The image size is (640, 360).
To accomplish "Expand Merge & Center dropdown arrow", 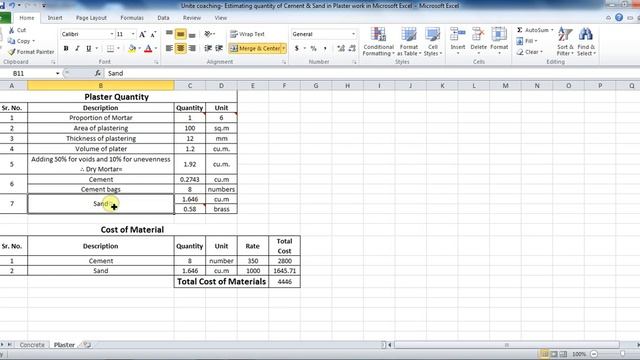I will pyautogui.click(x=284, y=49).
